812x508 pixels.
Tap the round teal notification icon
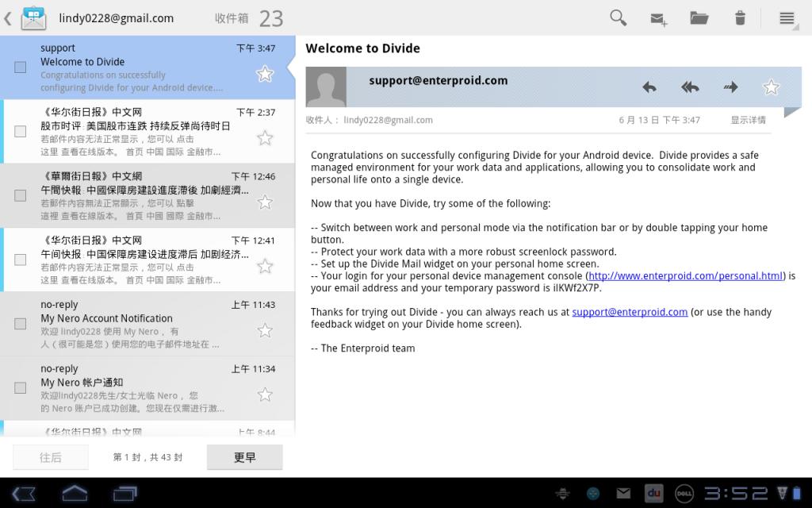[x=593, y=494]
